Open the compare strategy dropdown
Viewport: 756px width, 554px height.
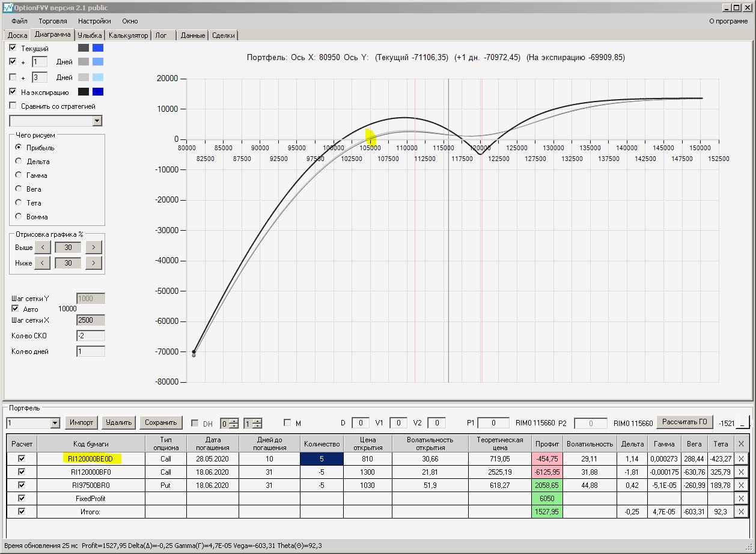[97, 121]
